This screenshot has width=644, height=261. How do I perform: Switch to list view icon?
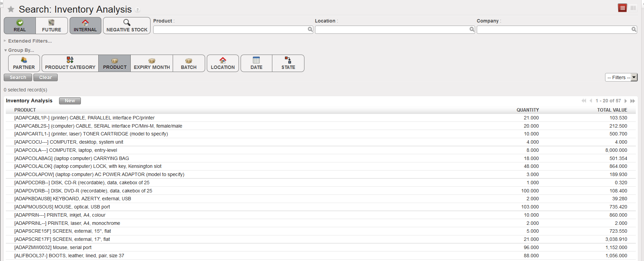pyautogui.click(x=622, y=8)
